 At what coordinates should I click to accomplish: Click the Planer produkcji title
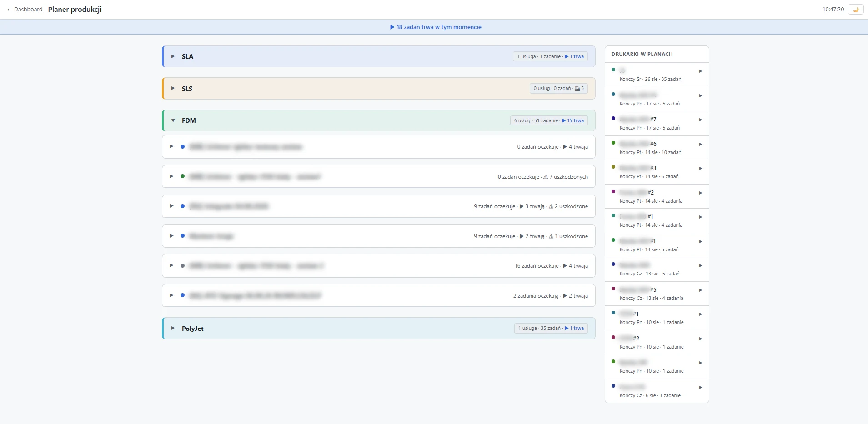(x=75, y=10)
